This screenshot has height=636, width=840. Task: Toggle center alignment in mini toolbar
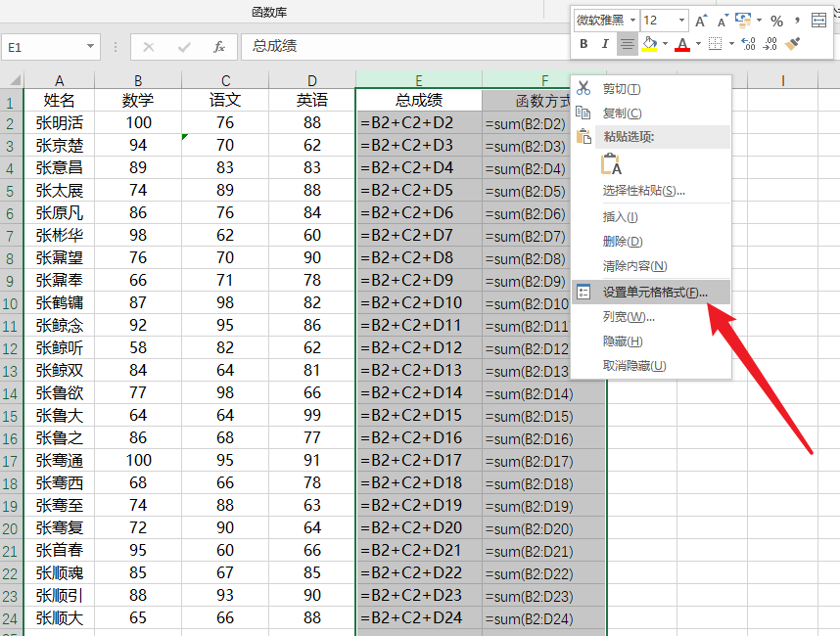[626, 44]
